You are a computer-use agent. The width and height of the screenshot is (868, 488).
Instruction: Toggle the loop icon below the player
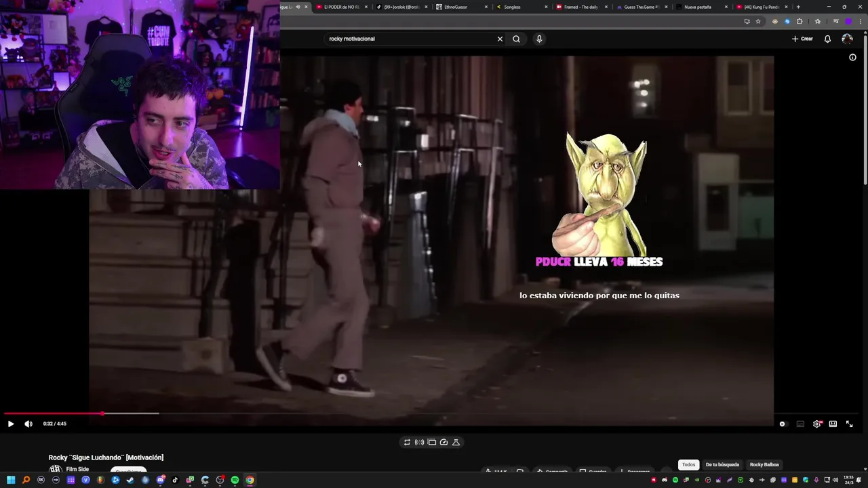coord(407,442)
